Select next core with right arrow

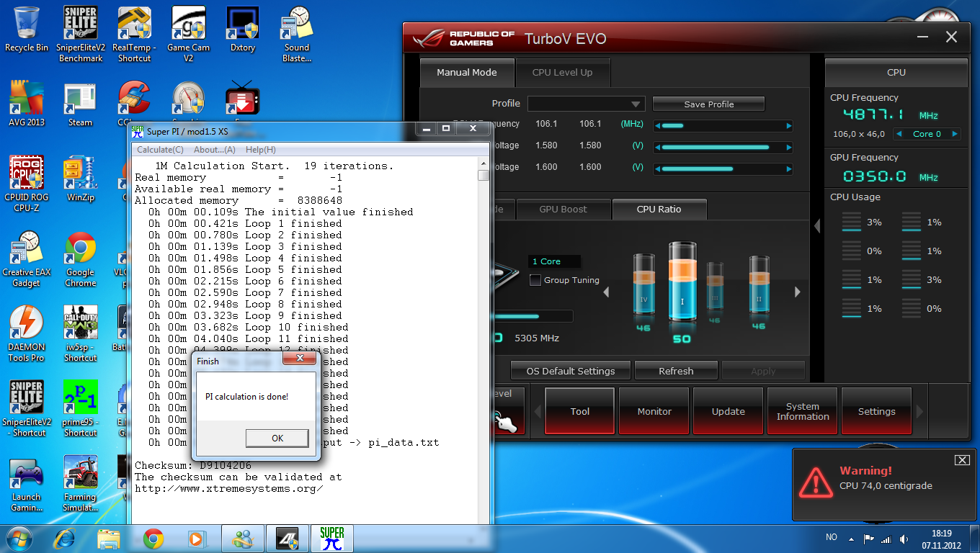click(955, 134)
